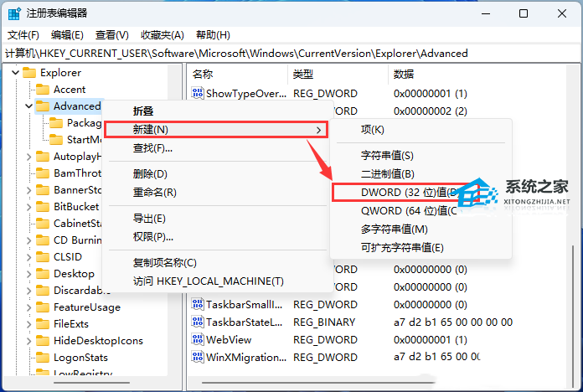
Task: Select the AutoplayH... folder icon
Action: 43,156
